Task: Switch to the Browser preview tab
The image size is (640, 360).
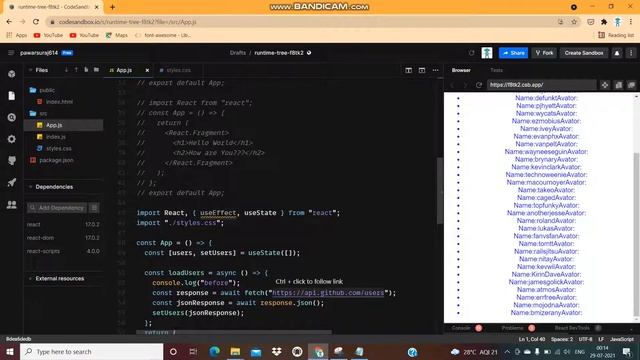Action: click(461, 70)
